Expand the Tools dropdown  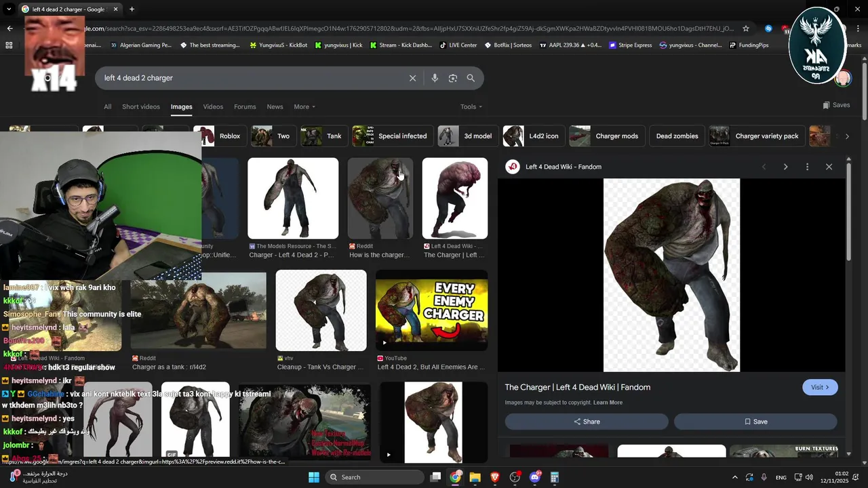click(471, 106)
